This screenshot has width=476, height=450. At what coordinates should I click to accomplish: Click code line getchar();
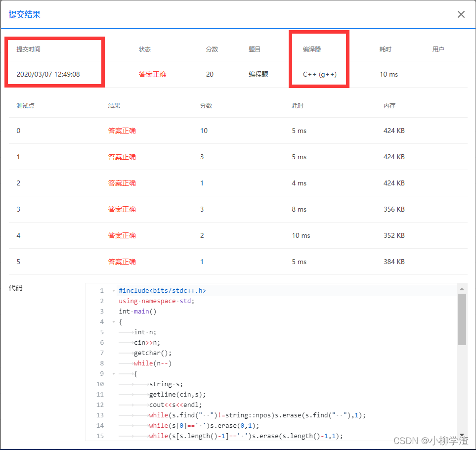pos(153,353)
